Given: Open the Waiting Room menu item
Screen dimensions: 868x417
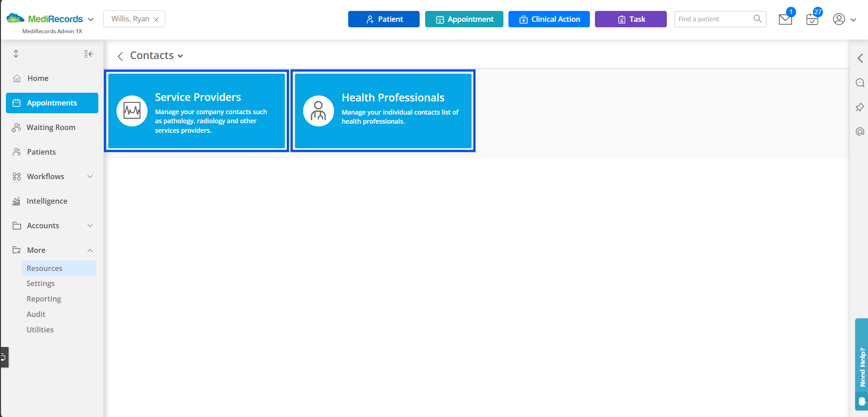Looking at the screenshot, I should point(52,127).
